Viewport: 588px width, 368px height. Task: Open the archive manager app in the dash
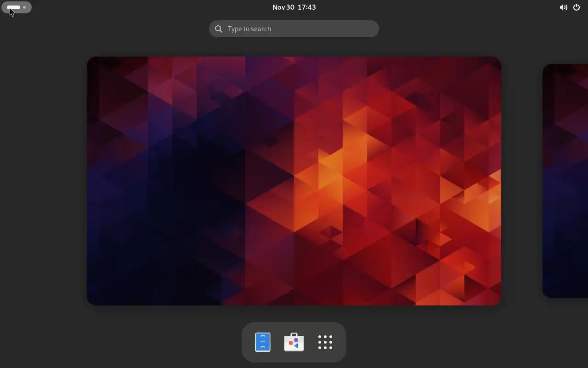pyautogui.click(x=263, y=342)
